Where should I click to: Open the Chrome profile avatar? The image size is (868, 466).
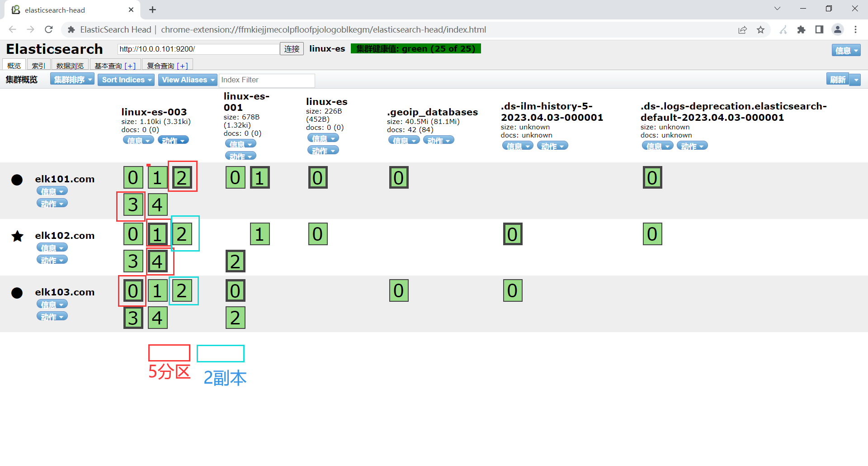(838, 30)
